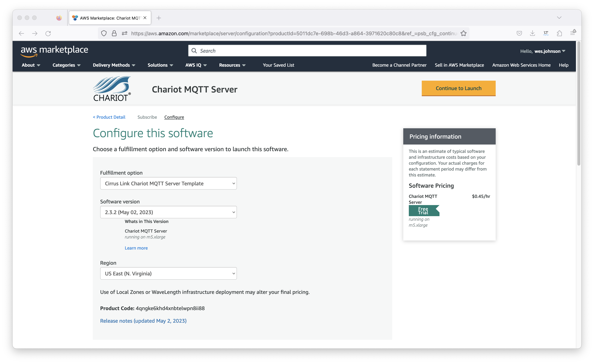Click the Continue to Launch button
594x364 pixels.
coord(459,88)
